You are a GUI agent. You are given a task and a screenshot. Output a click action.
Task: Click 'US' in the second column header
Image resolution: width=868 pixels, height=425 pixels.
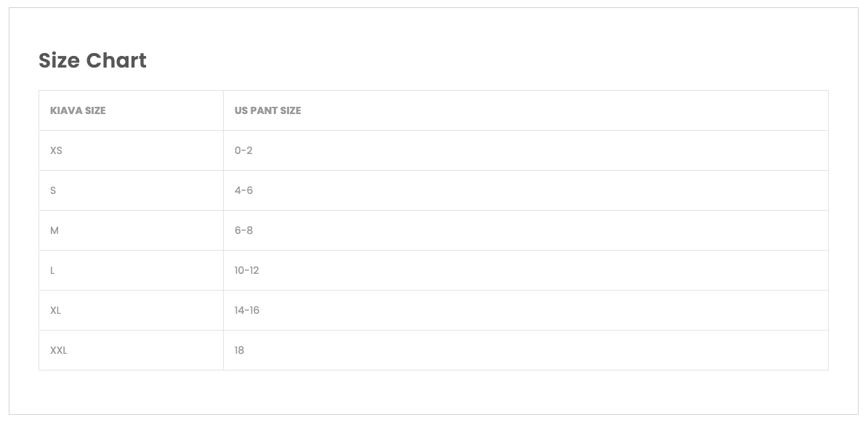[x=241, y=110]
